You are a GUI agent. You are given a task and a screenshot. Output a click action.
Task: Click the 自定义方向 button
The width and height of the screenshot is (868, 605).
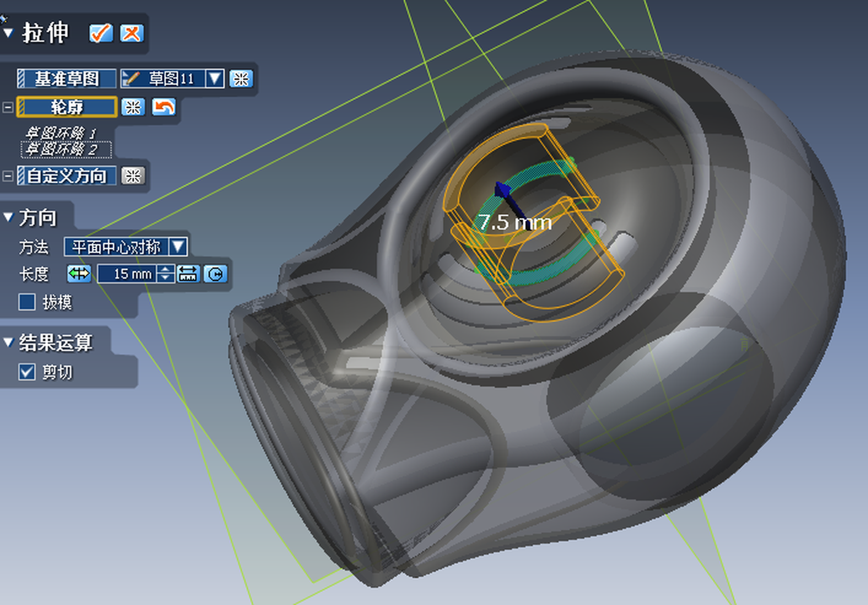pos(66,176)
